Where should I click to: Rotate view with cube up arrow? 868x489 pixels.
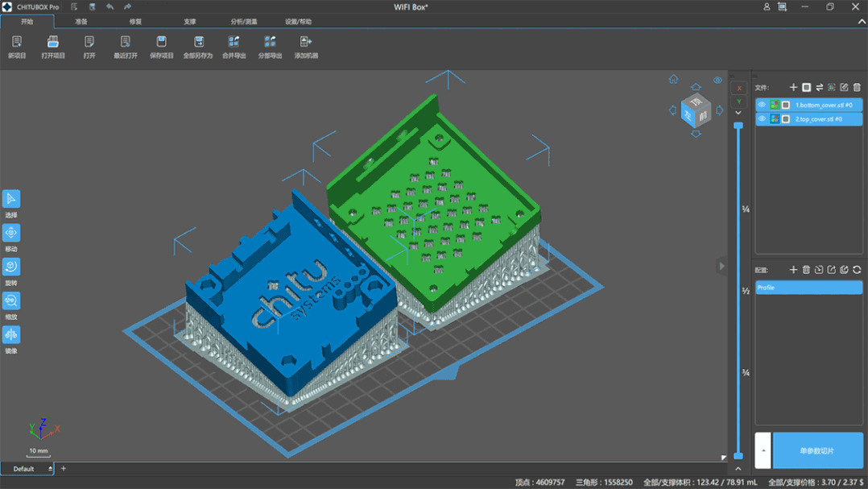click(x=696, y=87)
